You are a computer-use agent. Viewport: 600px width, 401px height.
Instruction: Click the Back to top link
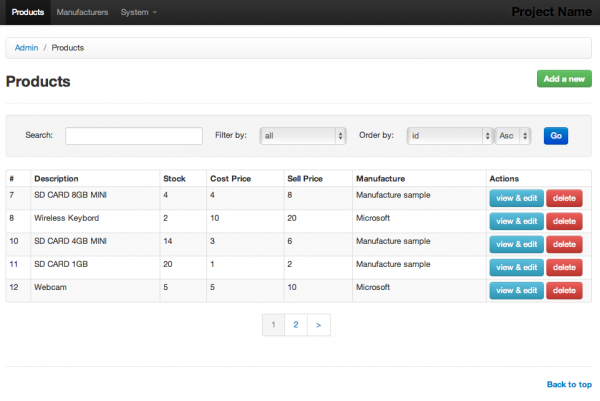(569, 384)
